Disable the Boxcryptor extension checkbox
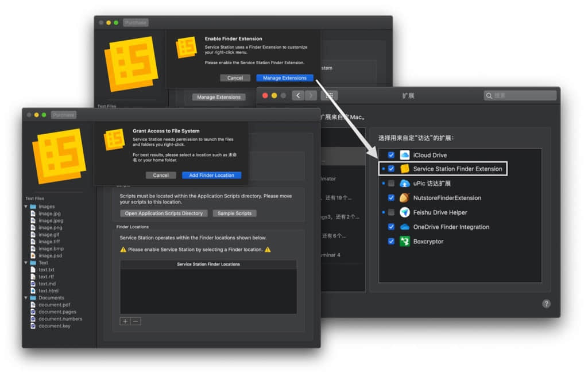The width and height of the screenshot is (588, 377). pos(391,242)
